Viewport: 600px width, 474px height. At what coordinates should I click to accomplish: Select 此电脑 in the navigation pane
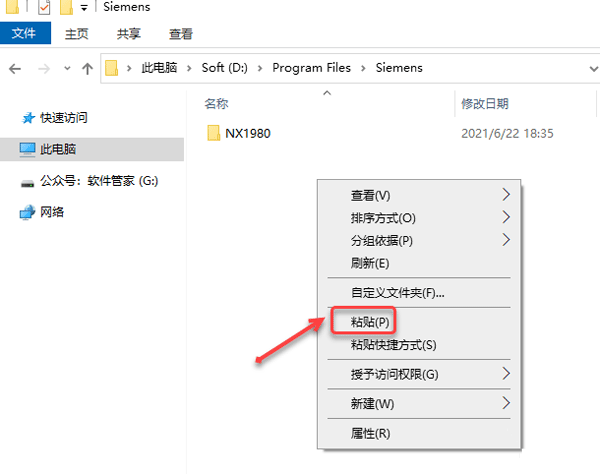(x=92, y=149)
